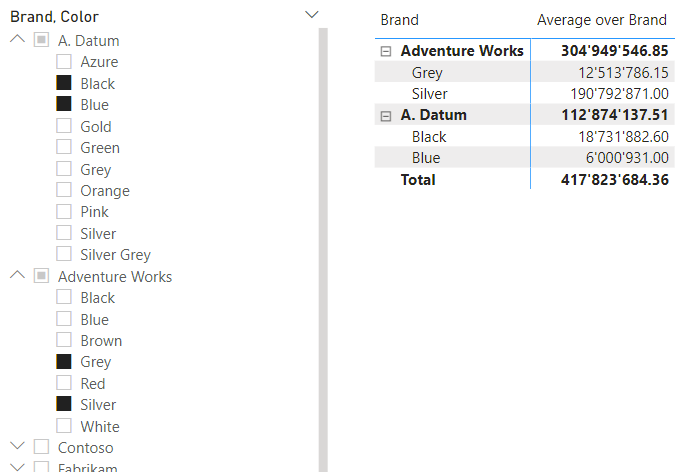Collapse the Adventure Works slicer group
This screenshot has width=683, height=472.
[x=17, y=276]
